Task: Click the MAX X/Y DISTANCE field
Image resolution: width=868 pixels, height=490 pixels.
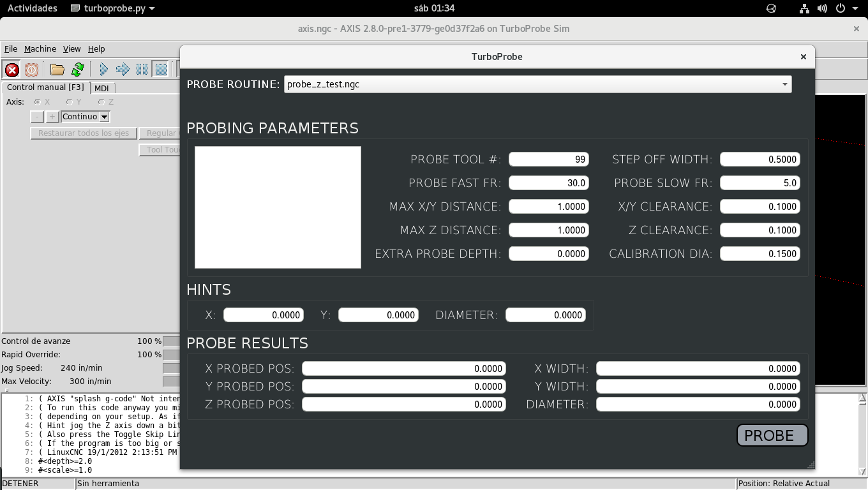Action: pyautogui.click(x=549, y=207)
